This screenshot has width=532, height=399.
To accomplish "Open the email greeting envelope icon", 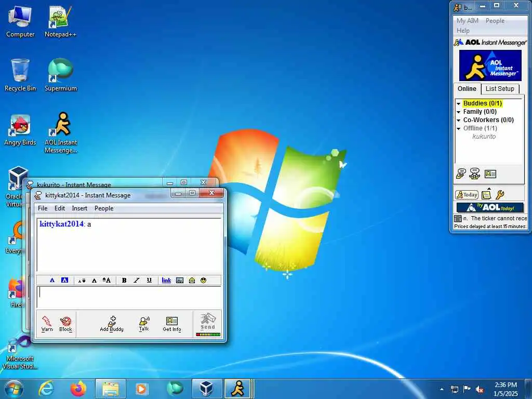I will (x=192, y=280).
